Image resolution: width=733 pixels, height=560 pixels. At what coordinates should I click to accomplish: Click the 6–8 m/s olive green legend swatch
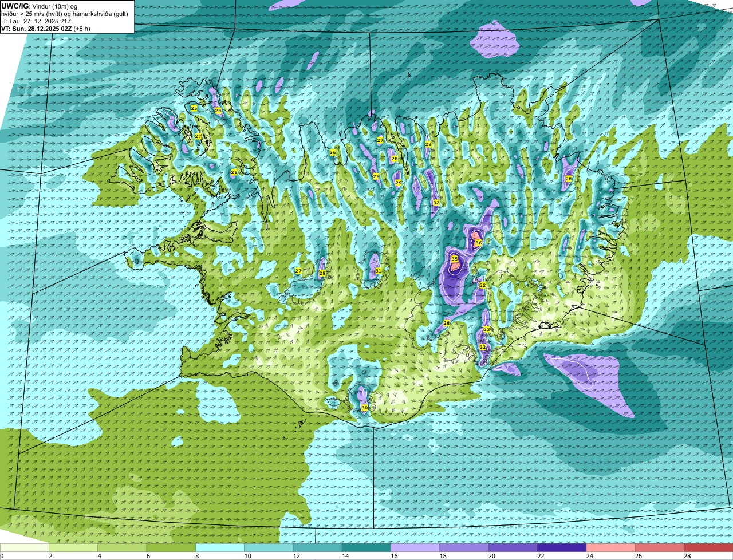171,547
